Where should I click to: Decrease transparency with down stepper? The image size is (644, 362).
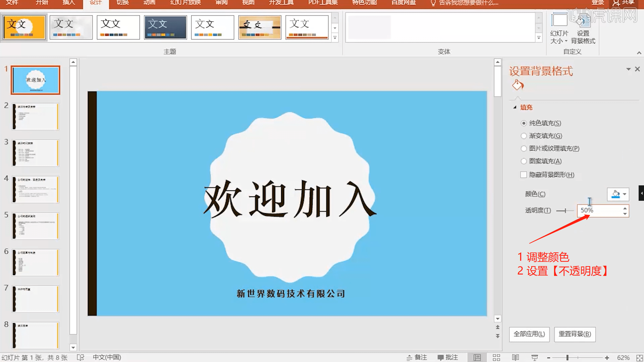coord(625,214)
